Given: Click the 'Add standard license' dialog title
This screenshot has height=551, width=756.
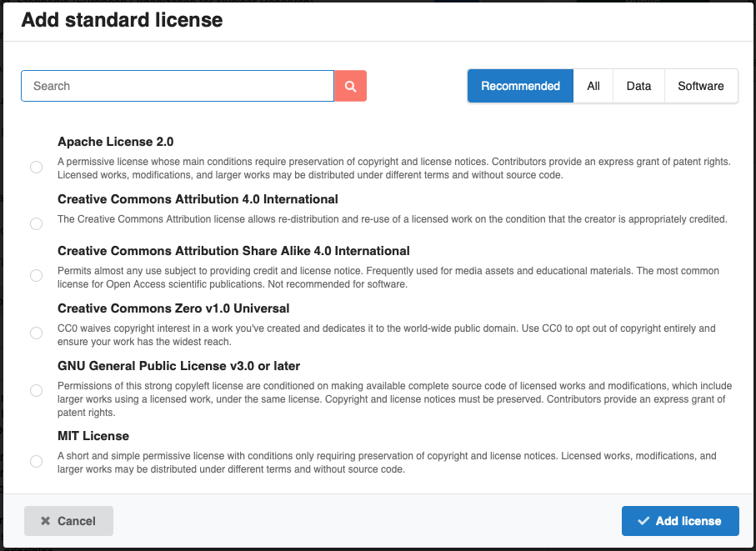Looking at the screenshot, I should pyautogui.click(x=122, y=20).
